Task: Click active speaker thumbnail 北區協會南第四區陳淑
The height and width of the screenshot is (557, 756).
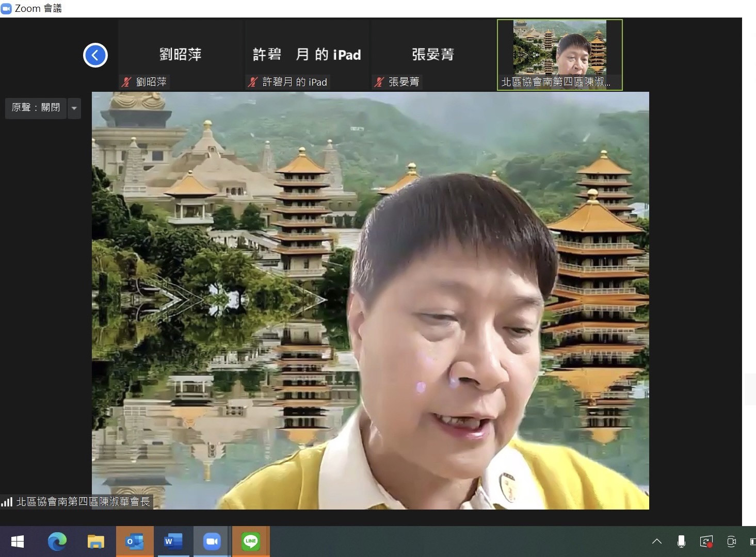Action: point(559,54)
